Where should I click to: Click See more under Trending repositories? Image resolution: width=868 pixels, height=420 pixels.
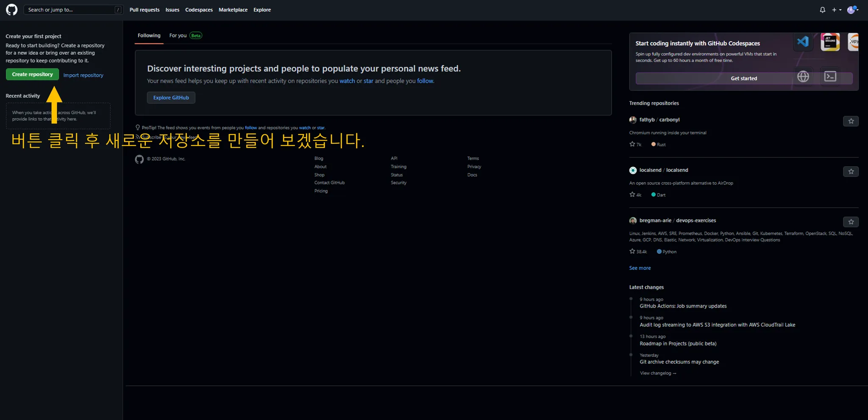tap(640, 268)
